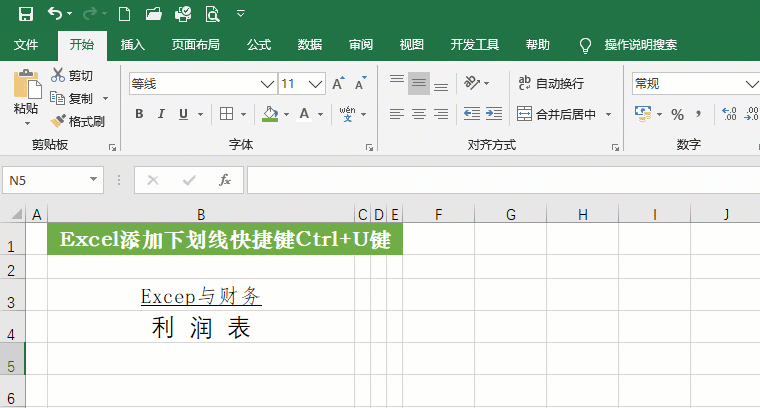Open the font size 11 dropdown
760x408 pixels.
tap(316, 84)
